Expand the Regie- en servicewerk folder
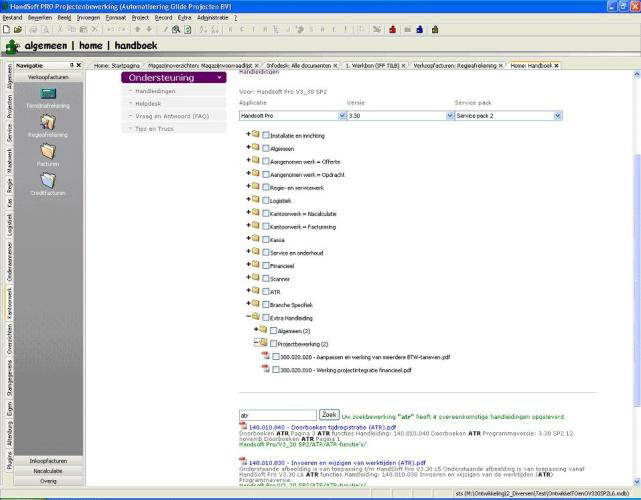Viewport: 641px width, 500px height. point(248,186)
